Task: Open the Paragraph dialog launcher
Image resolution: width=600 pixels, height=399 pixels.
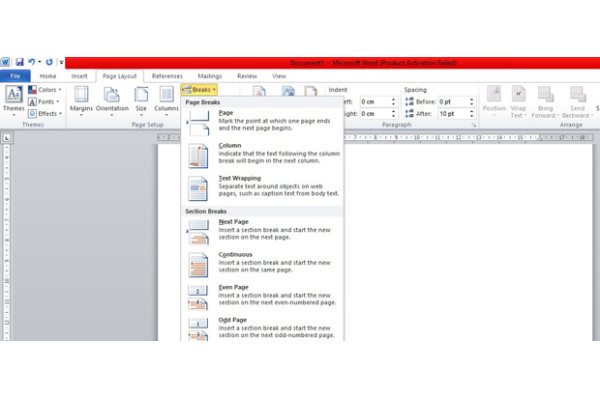Action: tap(474, 125)
